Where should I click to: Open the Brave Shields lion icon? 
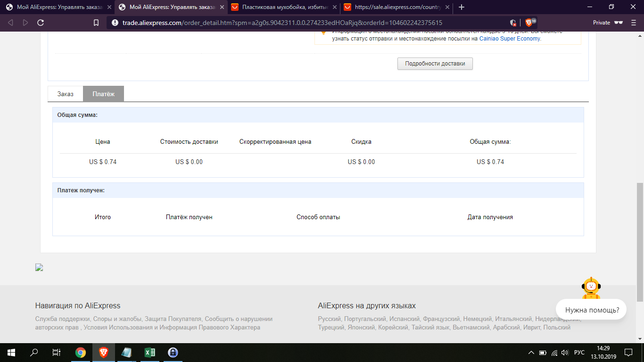529,22
